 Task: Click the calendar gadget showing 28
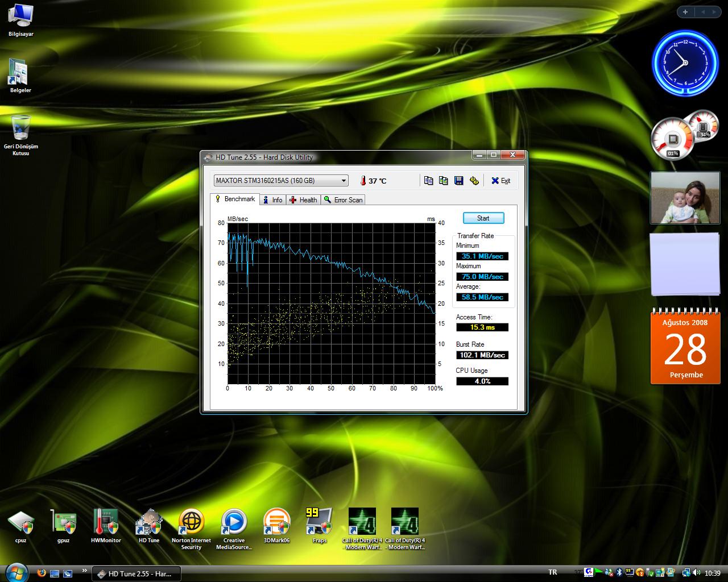(685, 346)
